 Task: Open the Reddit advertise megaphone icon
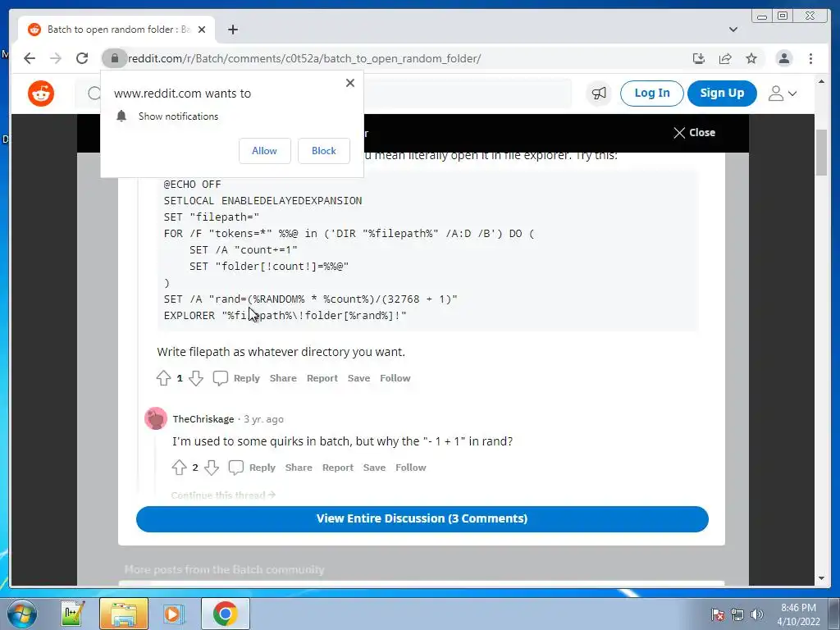pyautogui.click(x=598, y=94)
